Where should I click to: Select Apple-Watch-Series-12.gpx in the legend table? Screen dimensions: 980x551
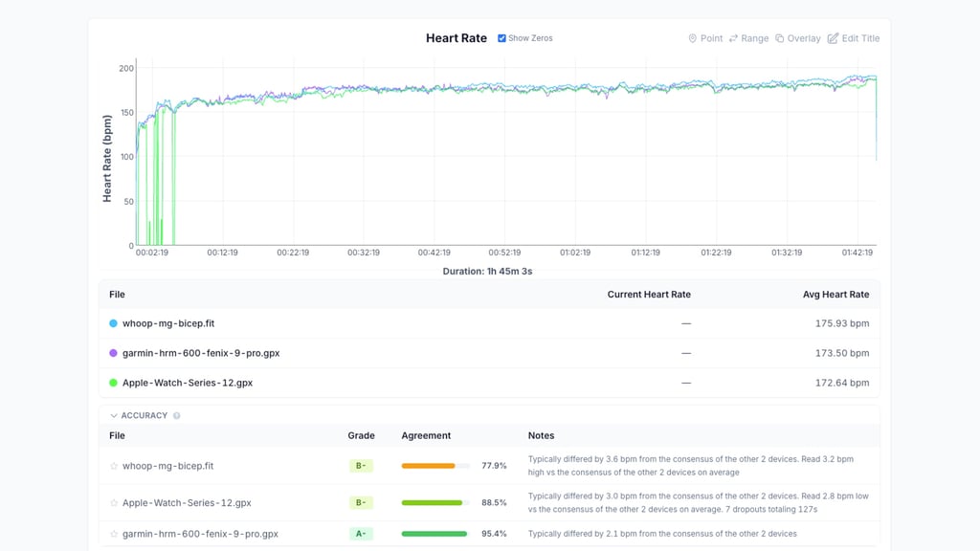(x=188, y=383)
